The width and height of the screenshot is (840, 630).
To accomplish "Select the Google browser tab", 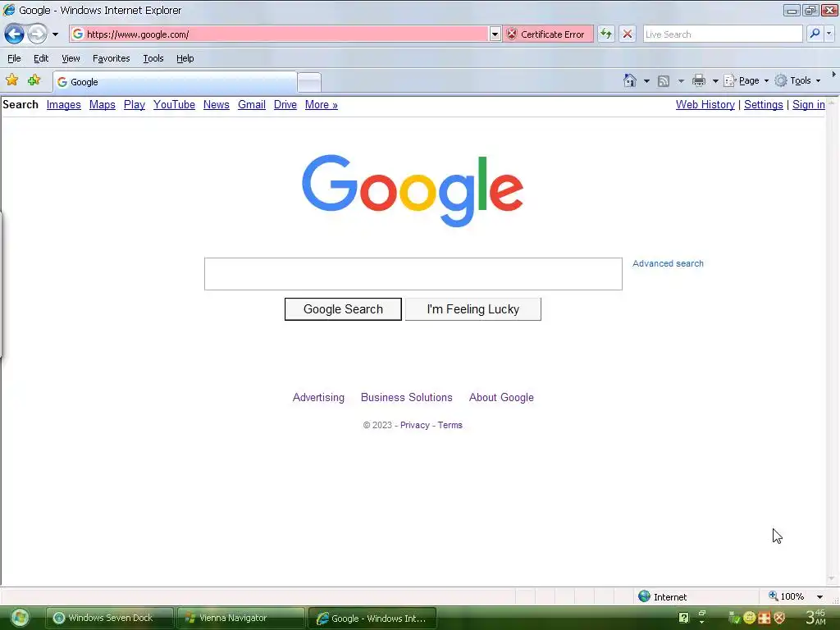I will coord(175,82).
